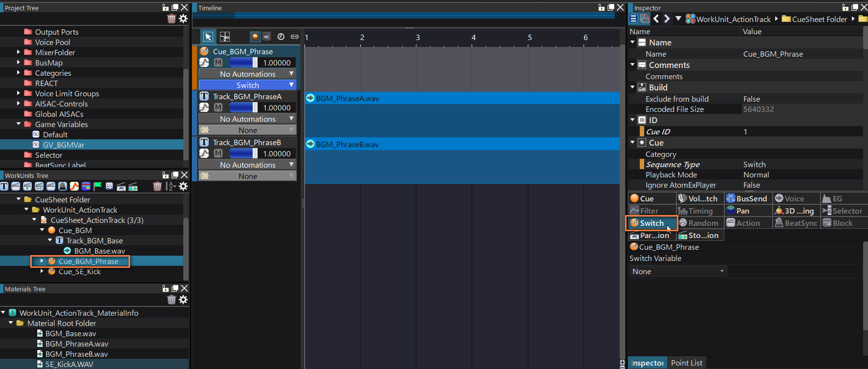Open the Vol...tch tab in Inspector
The height and width of the screenshot is (369, 868).
(x=699, y=198)
